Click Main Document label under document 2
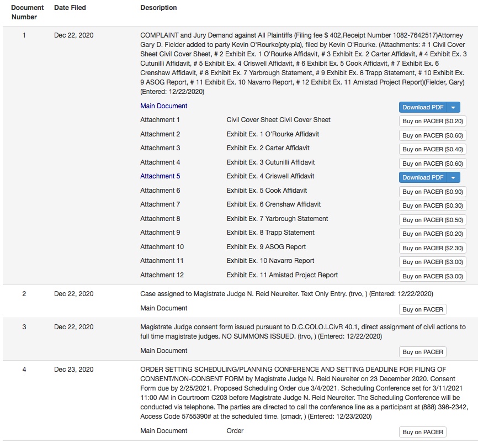This screenshot has height=448, width=478. [164, 308]
